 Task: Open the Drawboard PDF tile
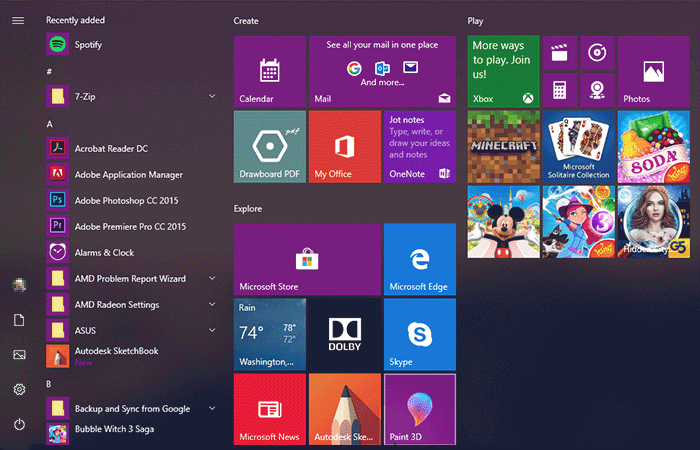(270, 146)
